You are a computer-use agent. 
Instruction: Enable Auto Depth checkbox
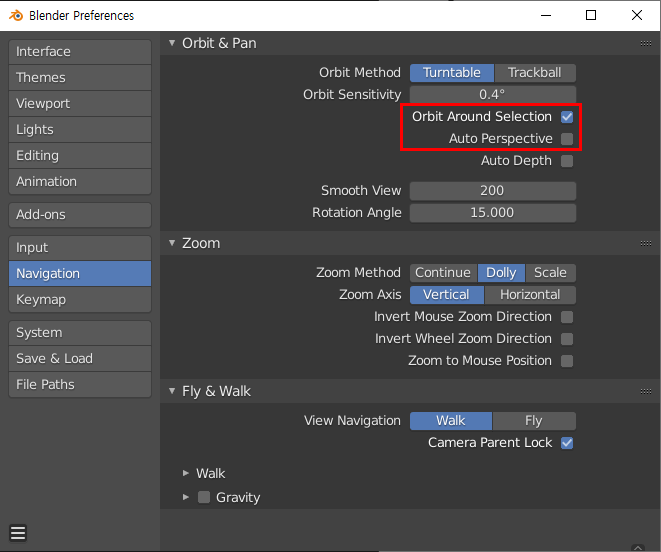pos(567,161)
